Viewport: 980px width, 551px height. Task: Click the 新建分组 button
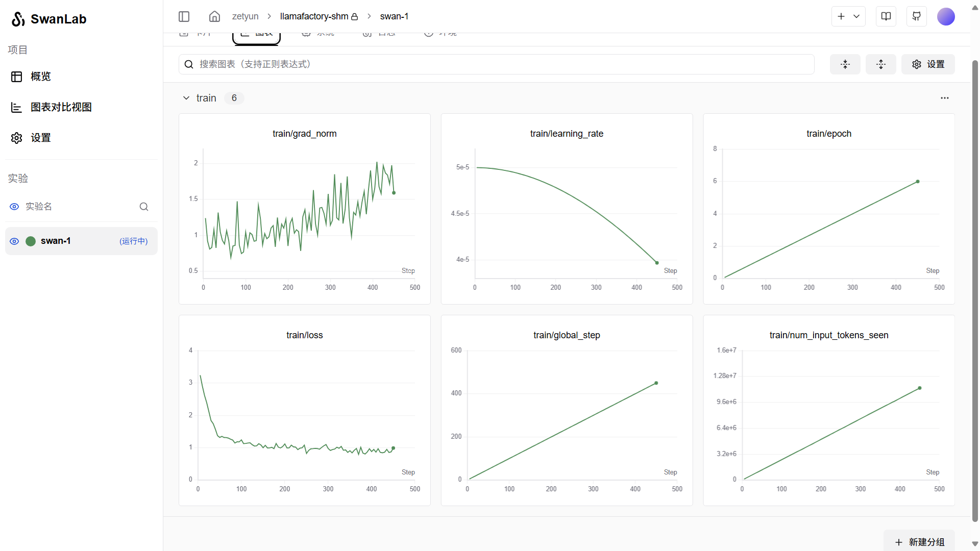pos(920,542)
